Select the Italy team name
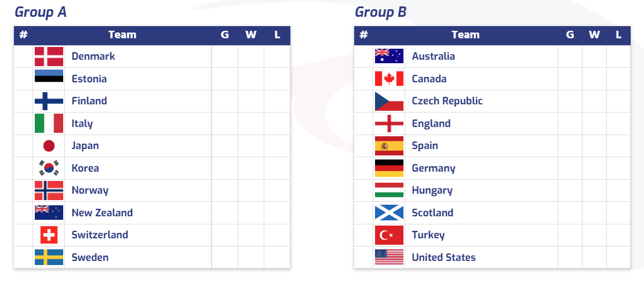Viewport: 644px width, 283px height. tap(82, 123)
